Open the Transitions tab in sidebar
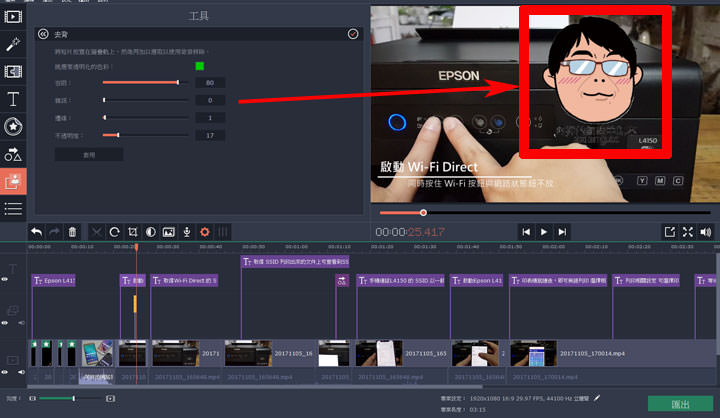720x418 pixels. pos(13,72)
